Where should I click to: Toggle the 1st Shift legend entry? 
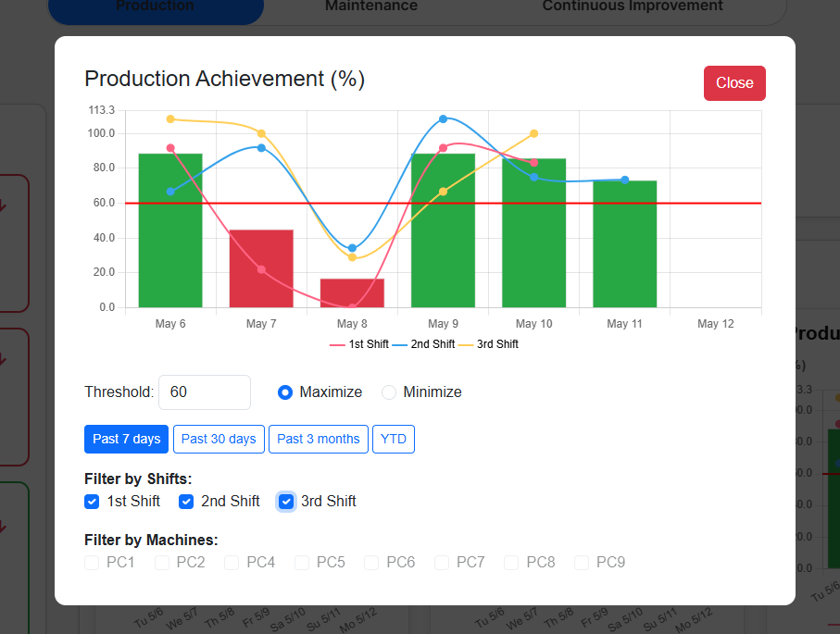(359, 344)
